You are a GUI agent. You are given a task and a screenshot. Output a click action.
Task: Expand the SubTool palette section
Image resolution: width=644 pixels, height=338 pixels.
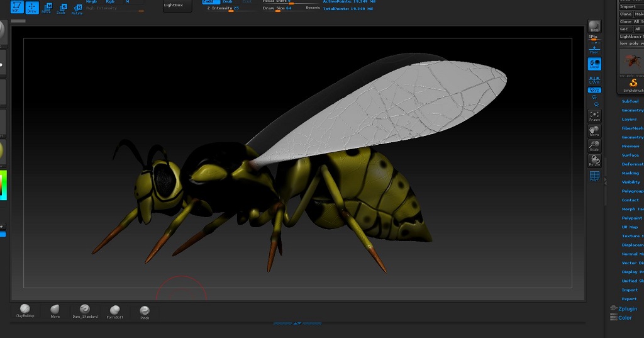pos(630,101)
